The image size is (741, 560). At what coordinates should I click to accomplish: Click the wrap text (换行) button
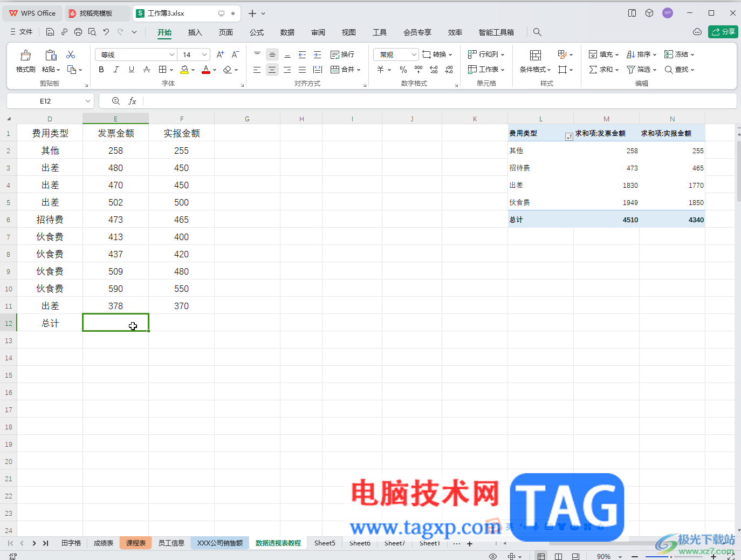pyautogui.click(x=342, y=54)
